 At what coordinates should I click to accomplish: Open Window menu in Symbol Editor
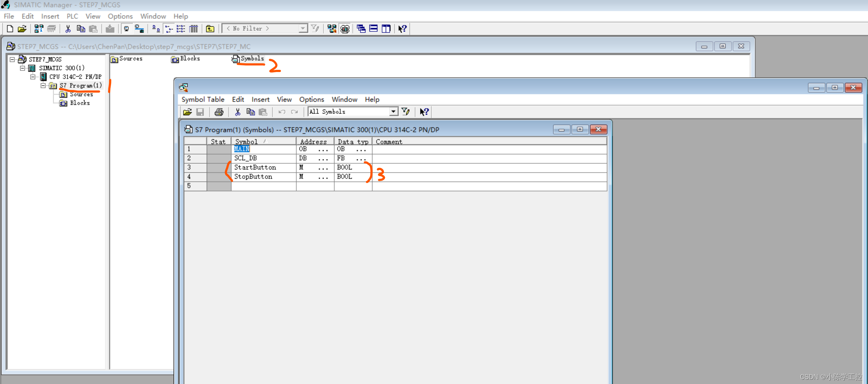(x=345, y=99)
